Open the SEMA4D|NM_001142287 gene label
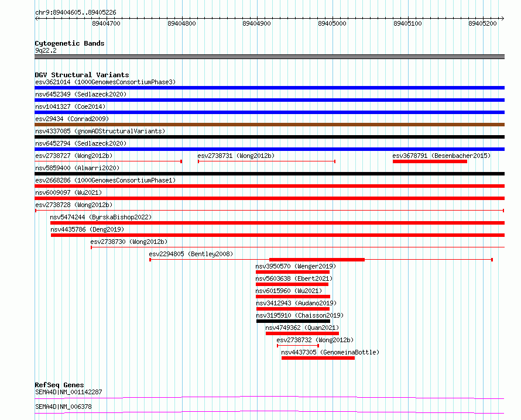521x420 pixels. pos(68,392)
